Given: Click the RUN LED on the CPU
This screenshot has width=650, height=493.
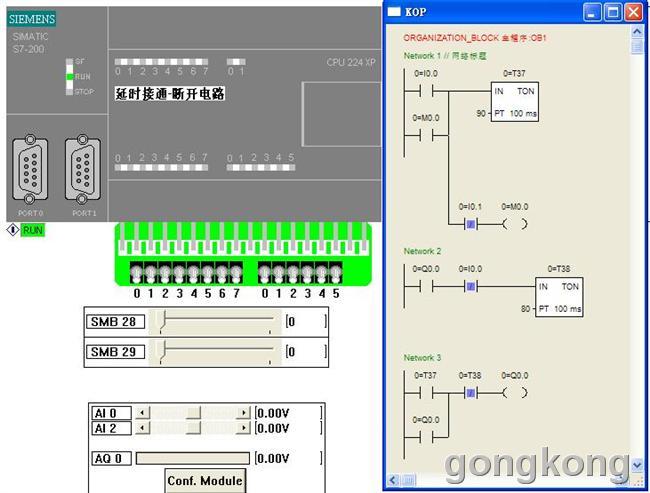Looking at the screenshot, I should [69, 77].
